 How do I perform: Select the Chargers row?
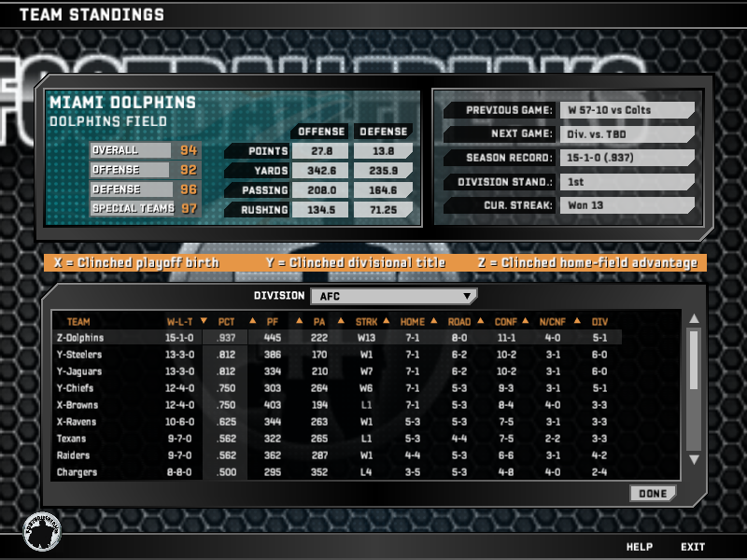pos(337,472)
